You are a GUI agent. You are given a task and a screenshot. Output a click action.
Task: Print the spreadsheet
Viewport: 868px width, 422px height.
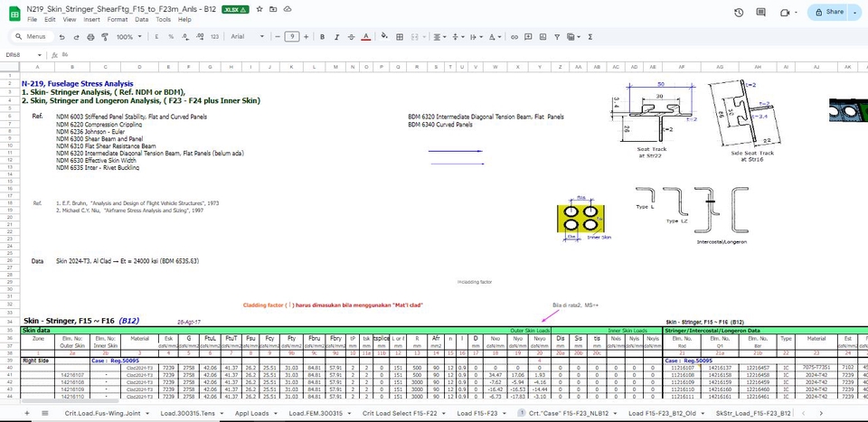click(90, 37)
